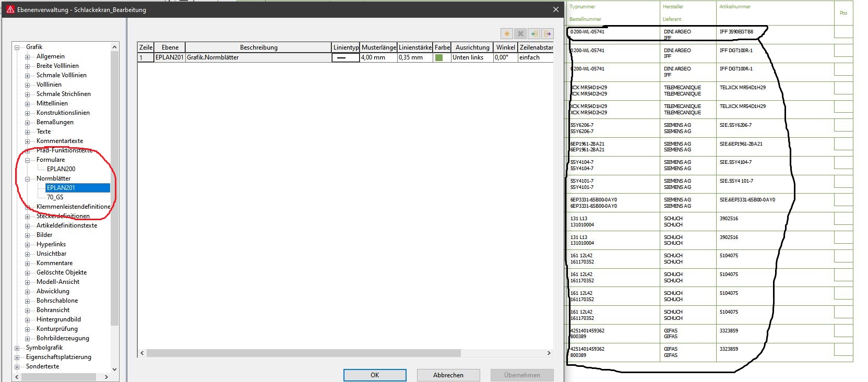Click 'SIE.6EP1961-2BA21' in the parts list
Screen dimensions: 868x382
pyautogui.click(x=741, y=144)
